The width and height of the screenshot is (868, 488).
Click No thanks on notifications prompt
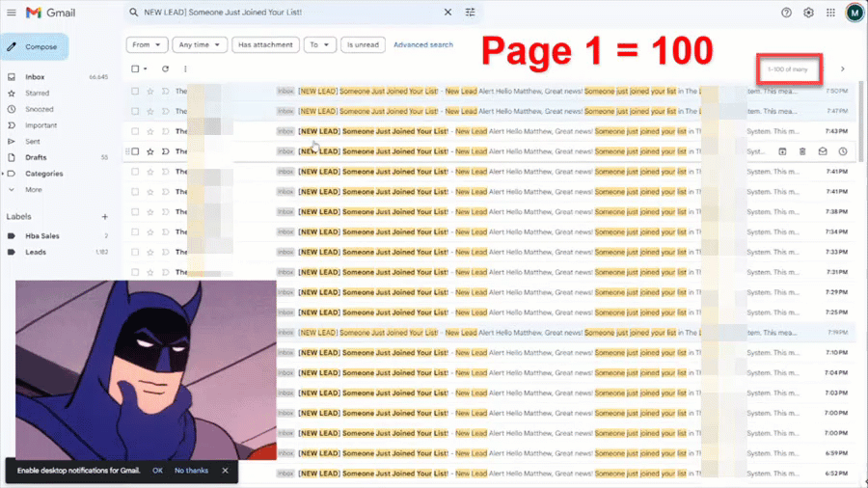point(192,471)
